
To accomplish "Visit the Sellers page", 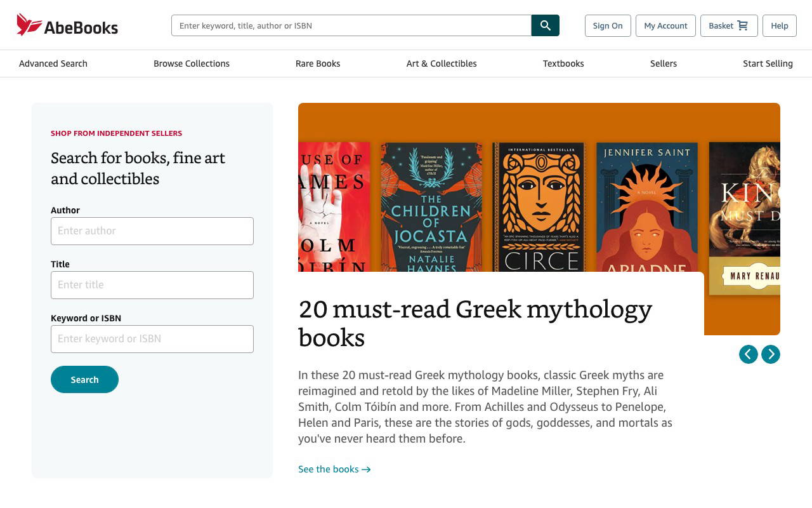I will (663, 63).
